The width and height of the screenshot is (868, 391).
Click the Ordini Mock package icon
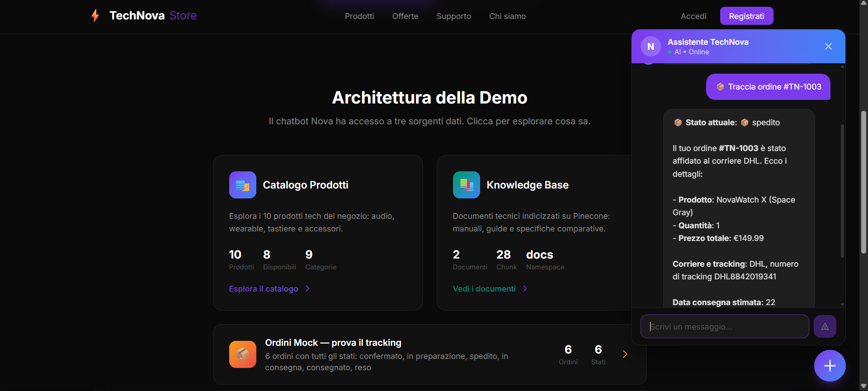tap(242, 354)
